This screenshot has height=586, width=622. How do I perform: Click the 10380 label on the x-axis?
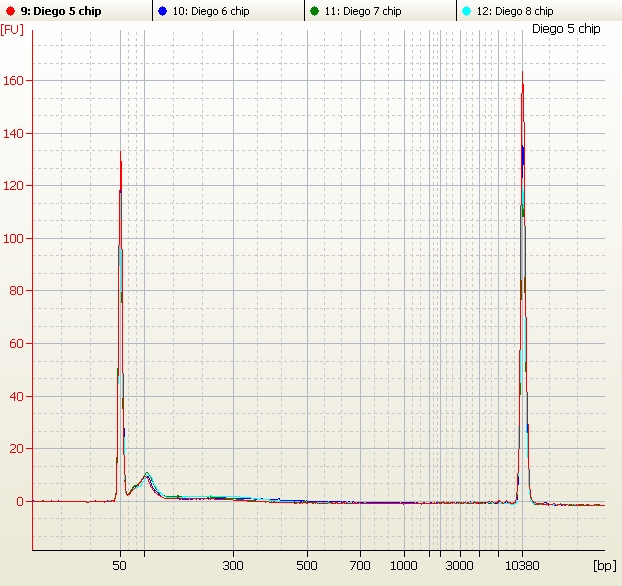click(x=522, y=565)
